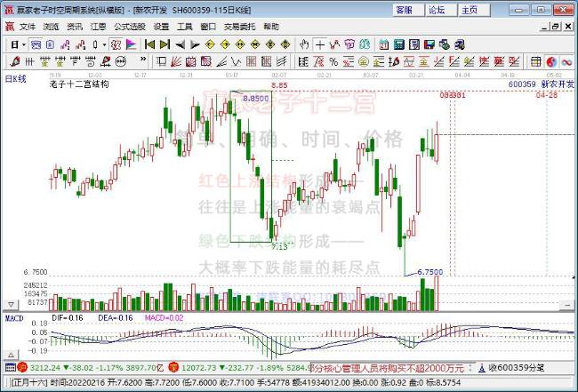Click the gold circle 金 tool icon
The image size is (578, 392).
[x=364, y=61]
